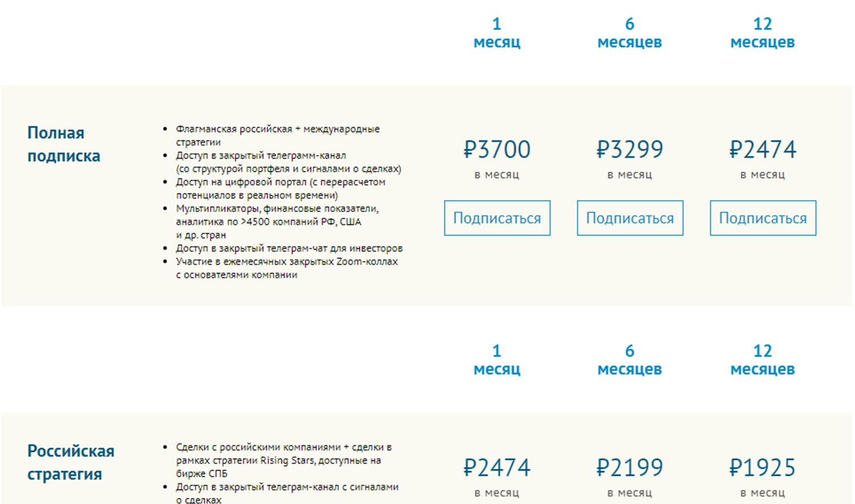
Task: Click the 'Доступ на цифровой портал' bullet
Action: (280, 188)
